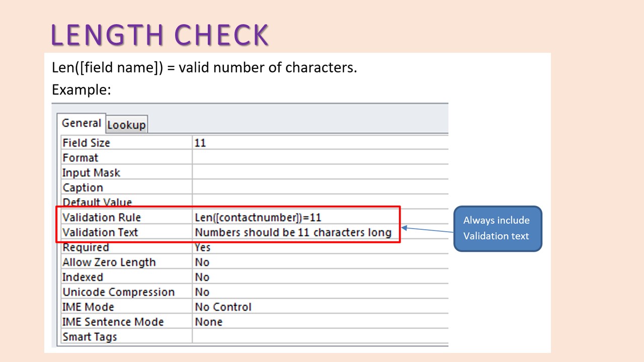
Task: Click the LENGTH CHECK slide title
Action: coord(160,35)
